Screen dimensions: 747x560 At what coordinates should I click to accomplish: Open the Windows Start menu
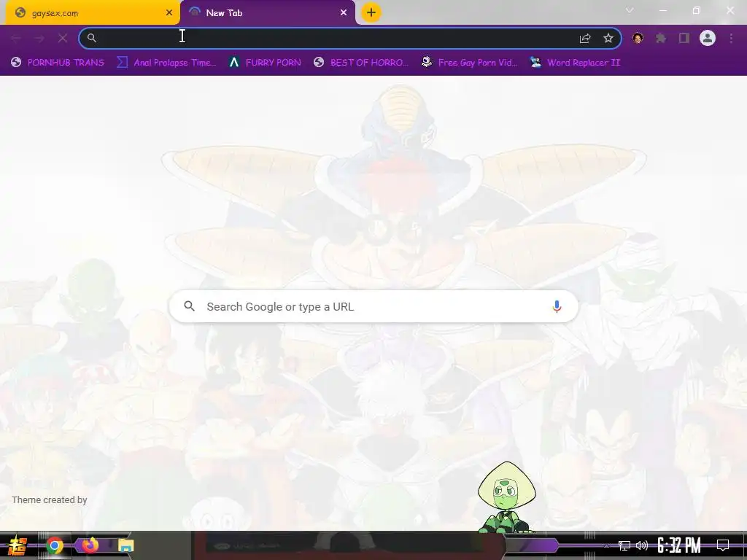(x=18, y=545)
